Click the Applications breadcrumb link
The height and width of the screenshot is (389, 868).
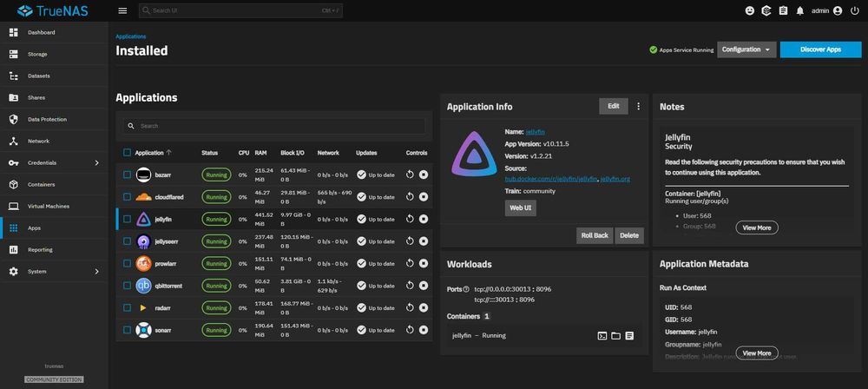tap(131, 36)
